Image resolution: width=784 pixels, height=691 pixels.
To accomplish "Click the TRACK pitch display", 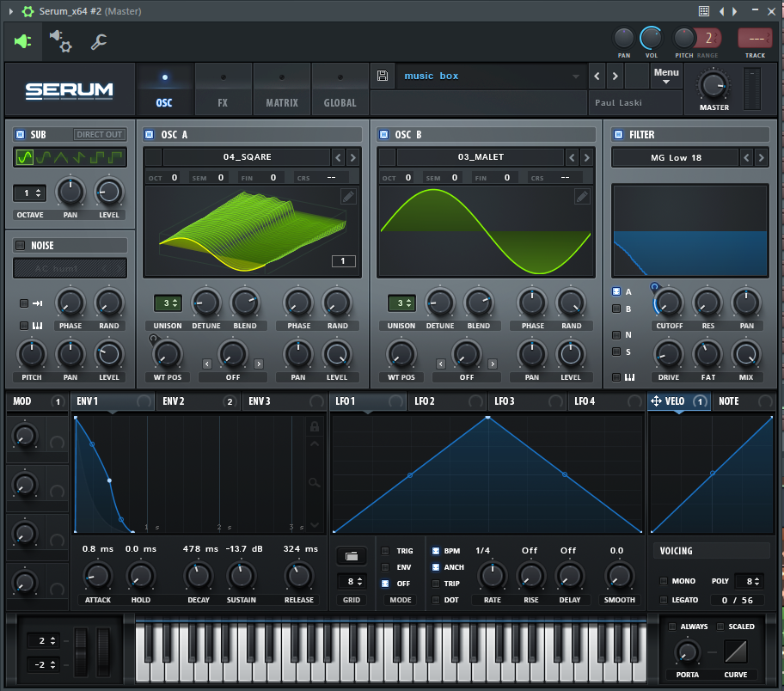I will coord(755,39).
